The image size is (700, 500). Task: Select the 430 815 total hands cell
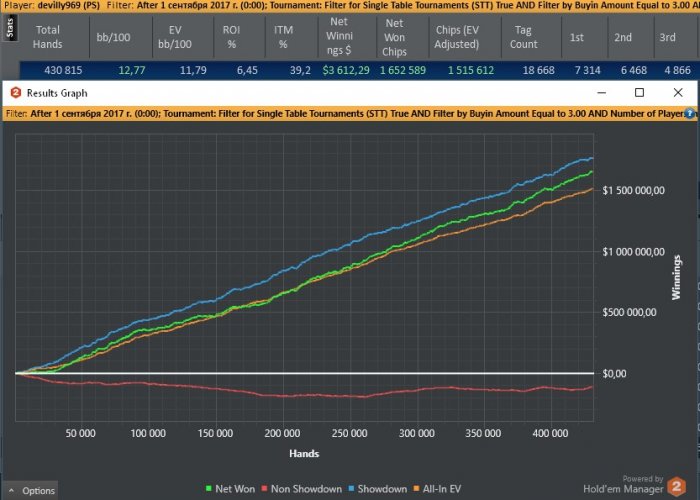click(x=63, y=70)
